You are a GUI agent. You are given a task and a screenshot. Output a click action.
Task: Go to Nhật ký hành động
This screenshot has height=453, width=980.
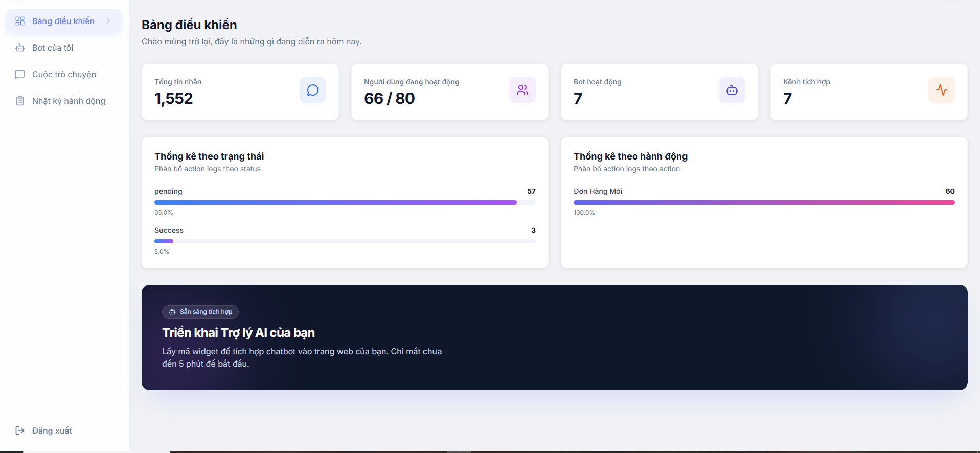click(x=69, y=101)
